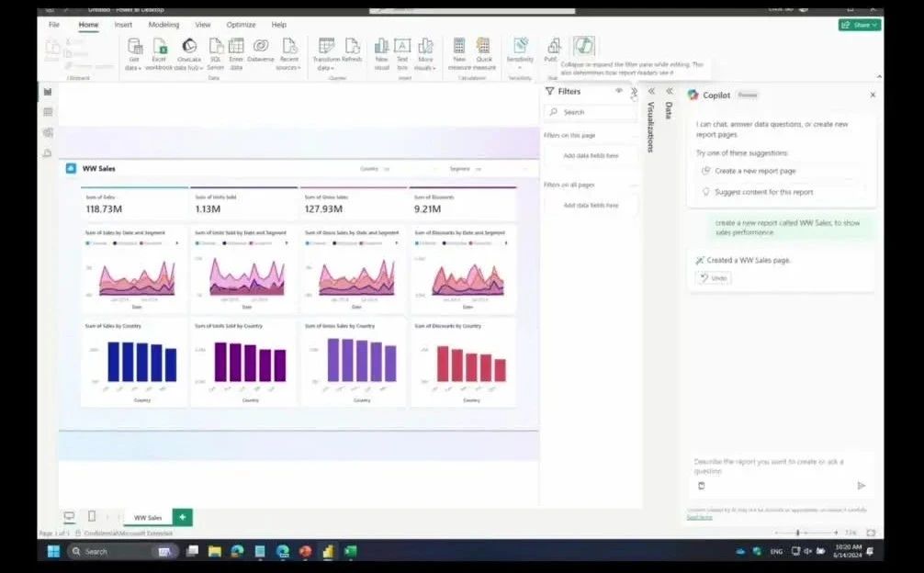Viewport: 924px width, 573px height.
Task: Open DAX query view in sidebar
Action: (48, 153)
